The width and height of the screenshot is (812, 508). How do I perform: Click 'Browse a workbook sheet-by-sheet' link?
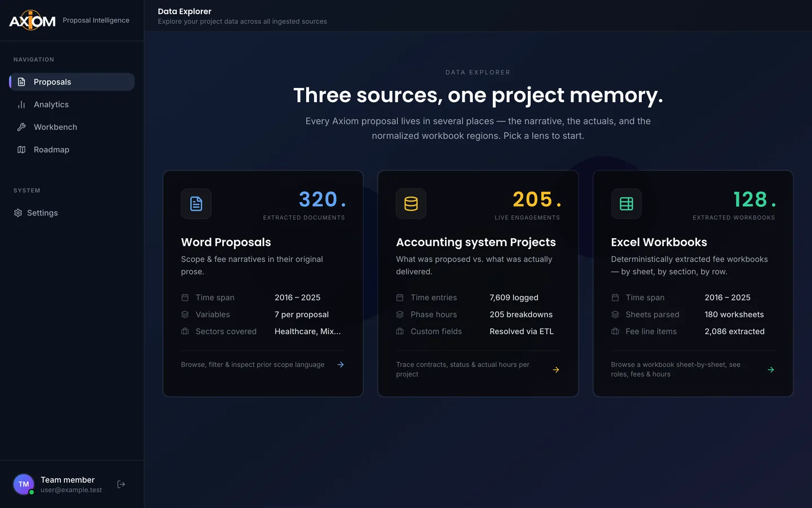676,370
